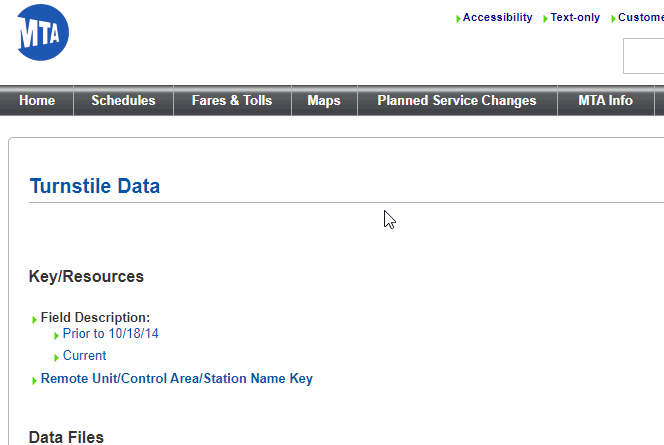The width and height of the screenshot is (664, 445).
Task: Open Maps from the navigation bar
Action: pyautogui.click(x=324, y=101)
